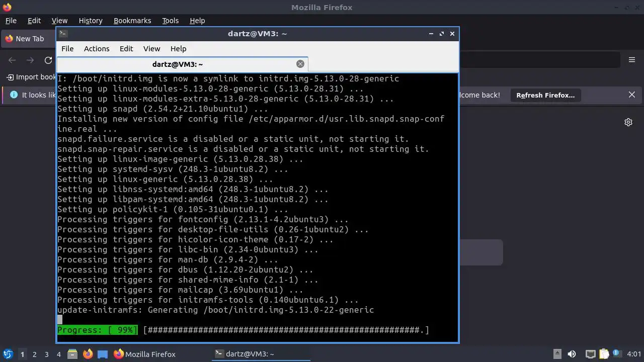Open the removable media eject tray icon
This screenshot has height=362, width=644.
(557, 354)
